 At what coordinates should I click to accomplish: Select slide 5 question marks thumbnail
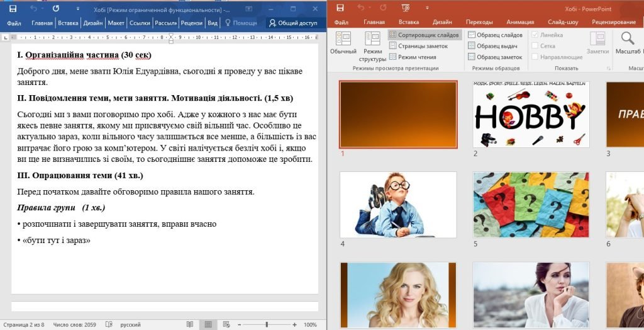(531, 205)
